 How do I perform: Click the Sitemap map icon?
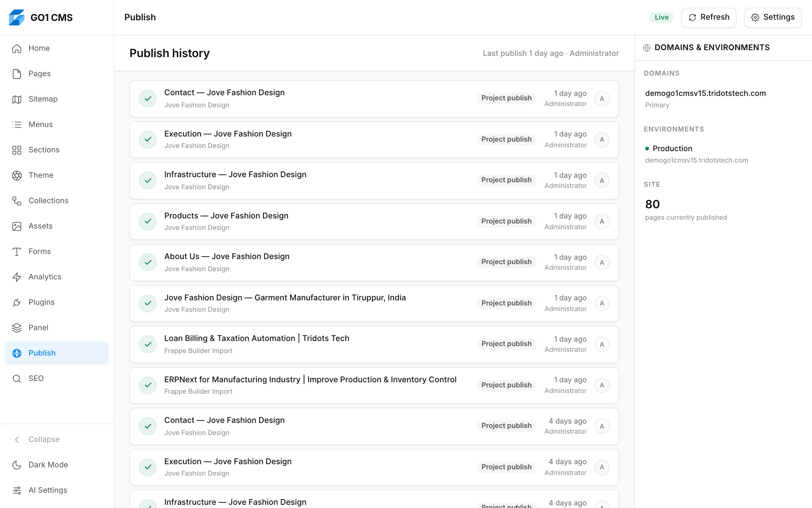coord(17,99)
